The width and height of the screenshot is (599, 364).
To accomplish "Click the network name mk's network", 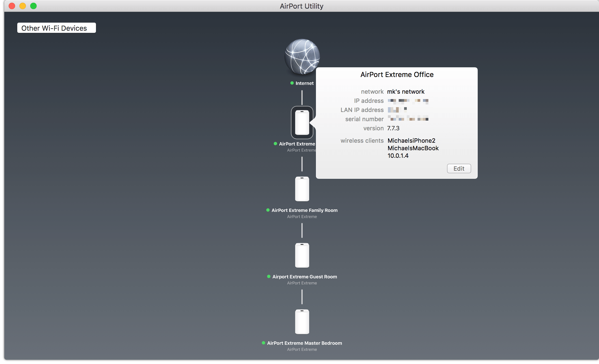I will [406, 92].
